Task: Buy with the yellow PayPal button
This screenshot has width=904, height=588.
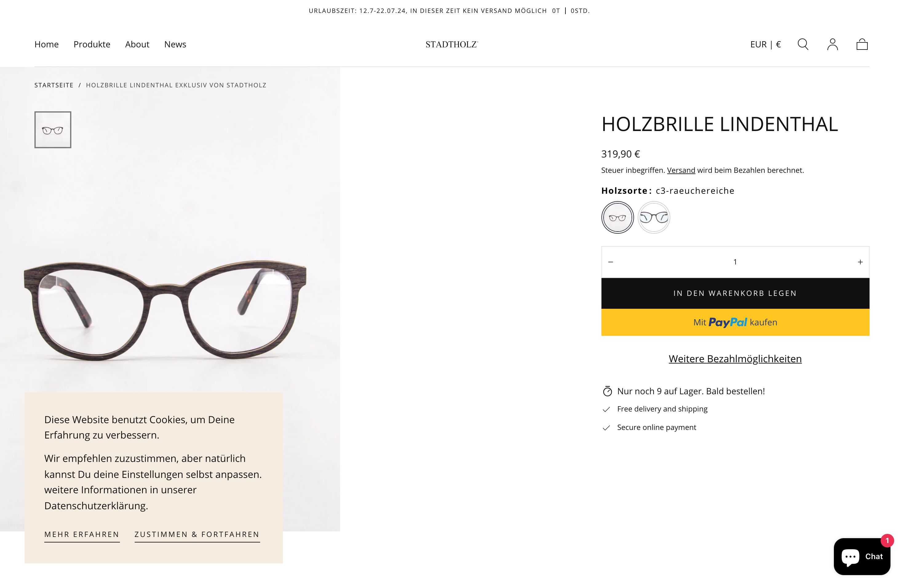Action: point(735,322)
